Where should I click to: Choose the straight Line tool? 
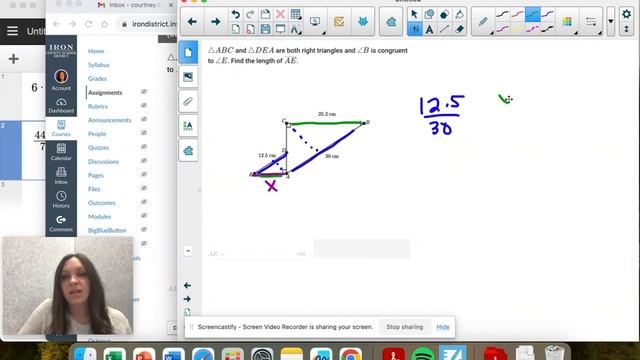444,29
